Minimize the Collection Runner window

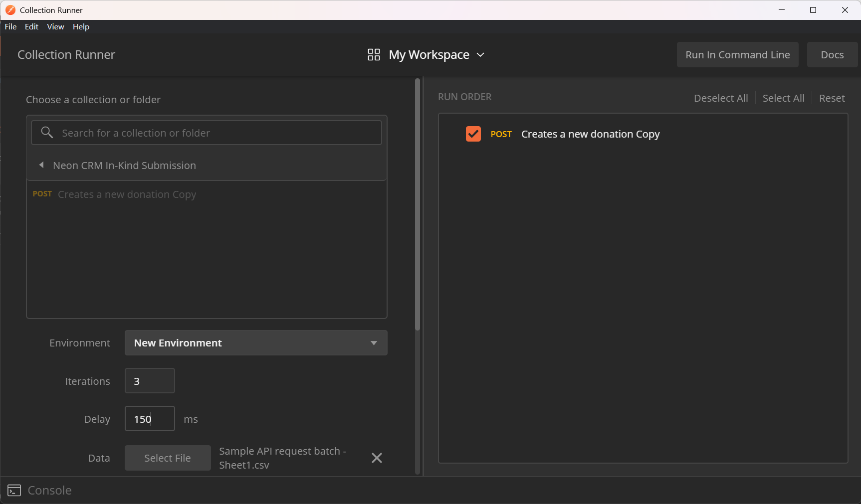[782, 10]
